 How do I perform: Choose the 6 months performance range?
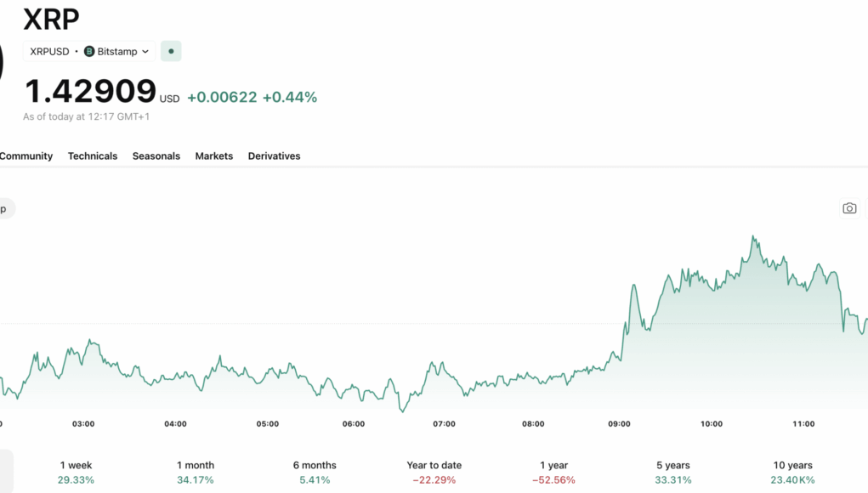pos(315,473)
